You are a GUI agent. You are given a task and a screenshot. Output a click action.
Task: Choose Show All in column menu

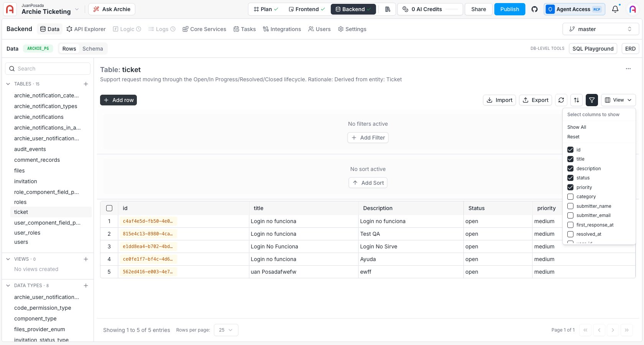click(577, 127)
